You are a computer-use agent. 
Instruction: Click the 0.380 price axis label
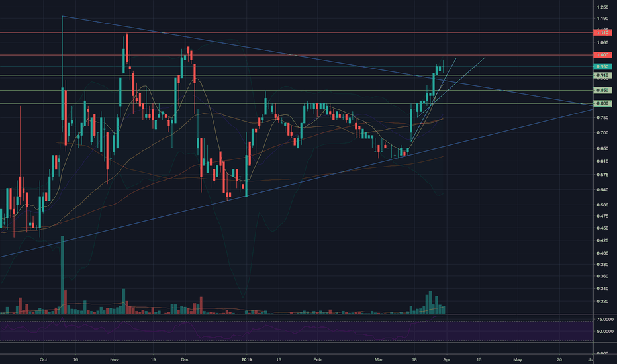602,265
